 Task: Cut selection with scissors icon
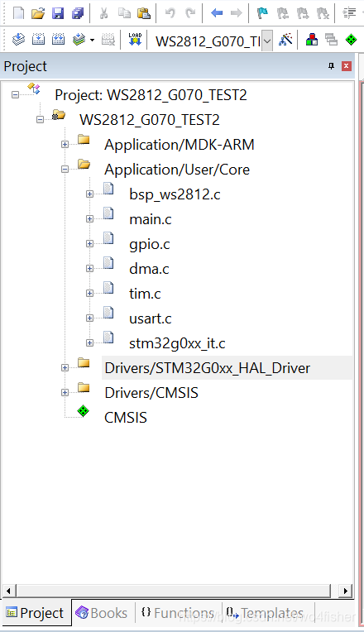tap(104, 13)
